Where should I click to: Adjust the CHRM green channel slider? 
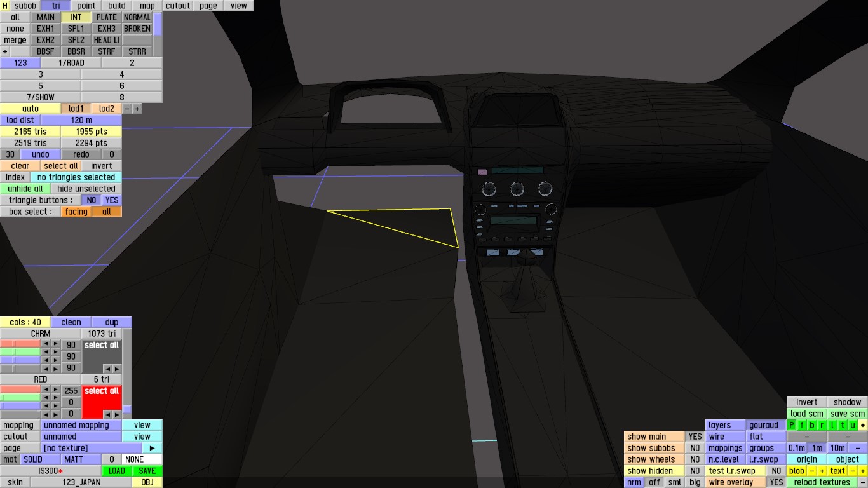(20, 351)
